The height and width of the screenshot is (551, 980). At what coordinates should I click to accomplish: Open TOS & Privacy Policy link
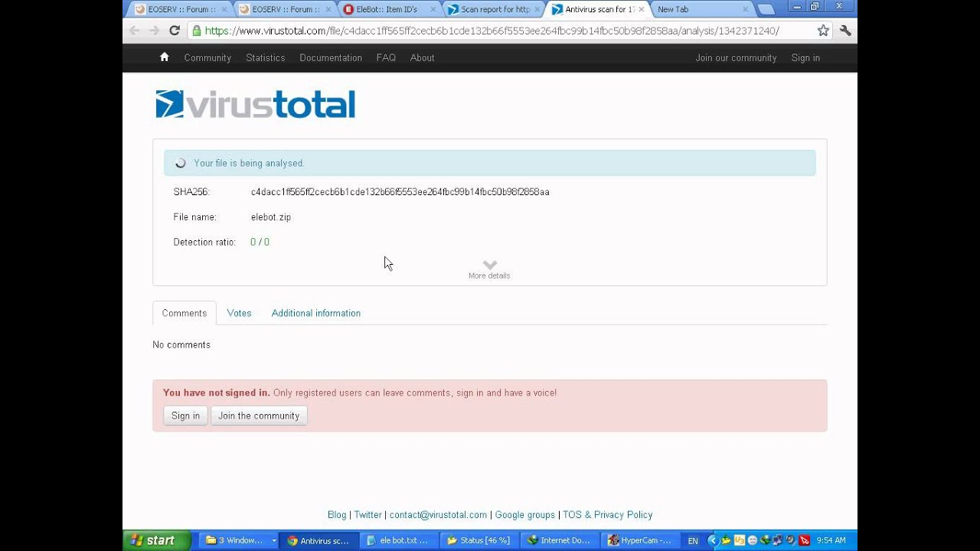pyautogui.click(x=608, y=515)
